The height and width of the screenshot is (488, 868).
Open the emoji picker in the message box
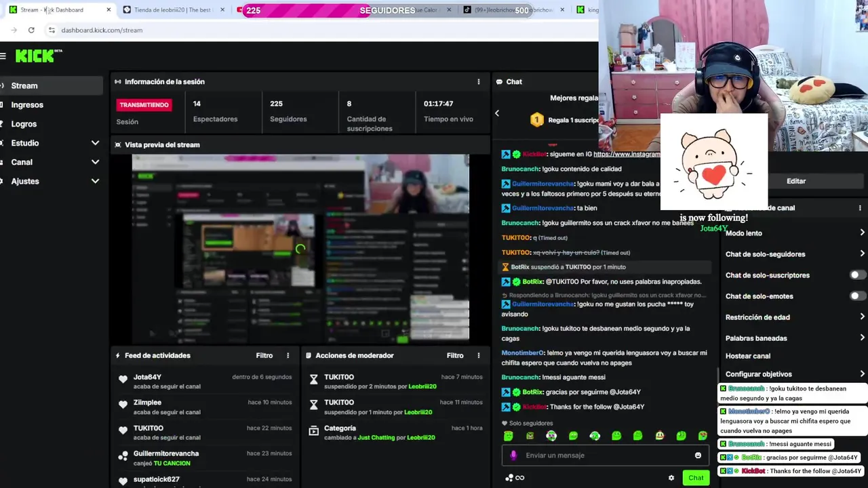coord(698,455)
